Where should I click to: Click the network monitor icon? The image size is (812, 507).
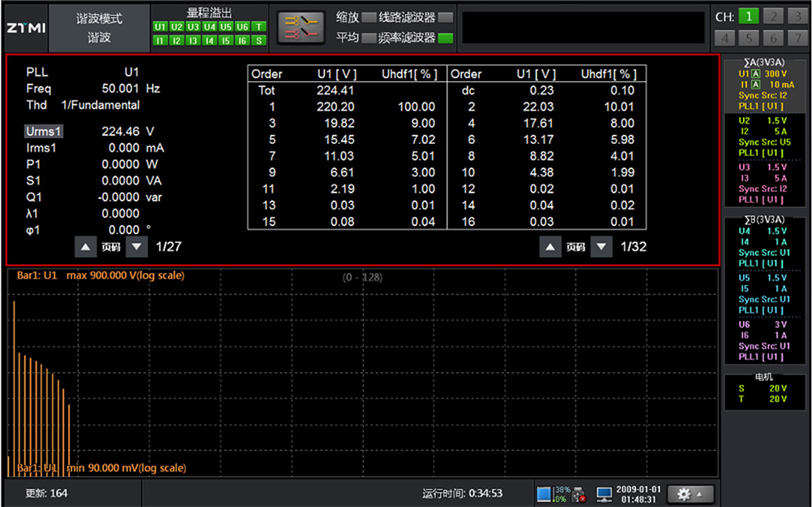(604, 493)
